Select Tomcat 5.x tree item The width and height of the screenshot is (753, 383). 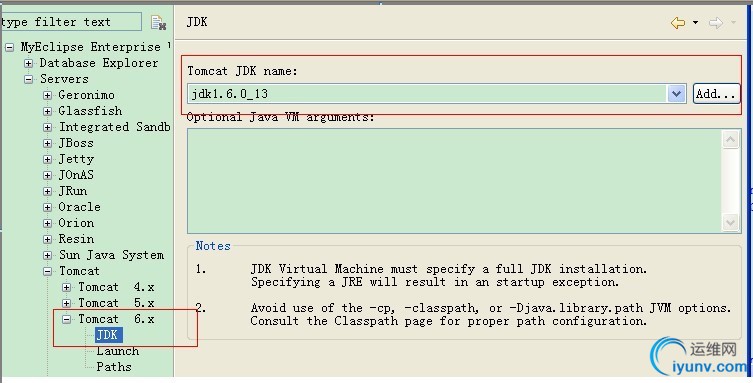point(116,303)
